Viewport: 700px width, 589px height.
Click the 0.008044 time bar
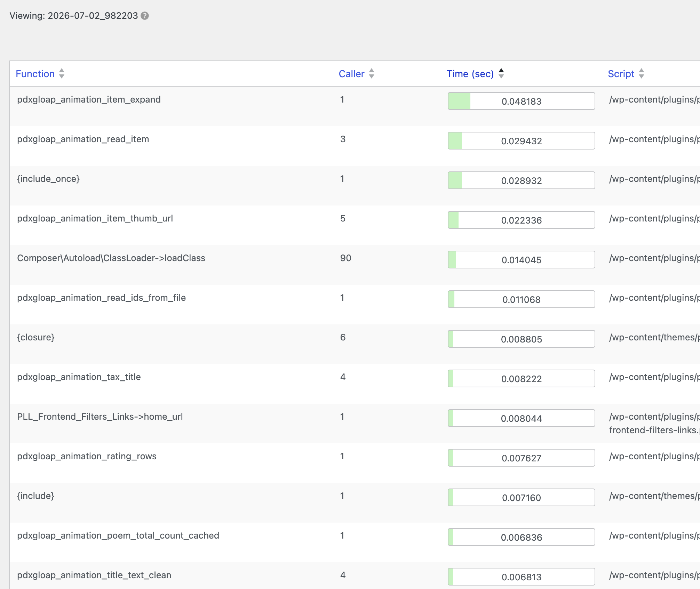point(521,418)
